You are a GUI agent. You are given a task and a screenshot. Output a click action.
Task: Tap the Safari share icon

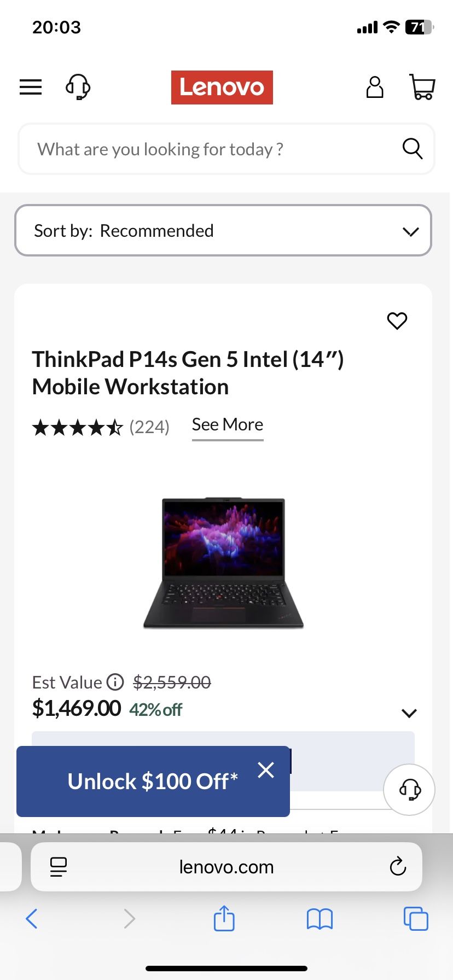[x=224, y=918]
